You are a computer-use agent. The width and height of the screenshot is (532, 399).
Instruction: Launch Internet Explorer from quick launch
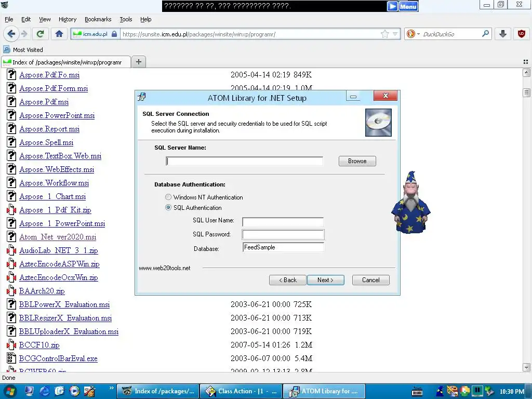(45, 391)
